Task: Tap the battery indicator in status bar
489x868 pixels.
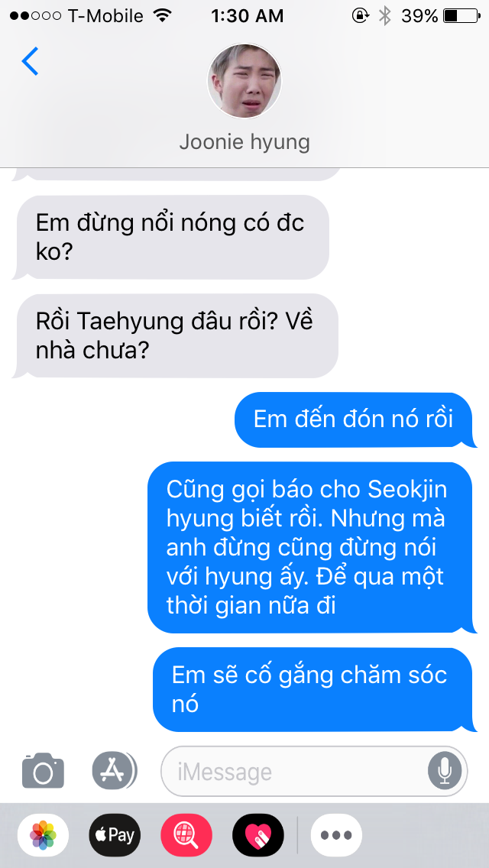Action: pos(462,16)
